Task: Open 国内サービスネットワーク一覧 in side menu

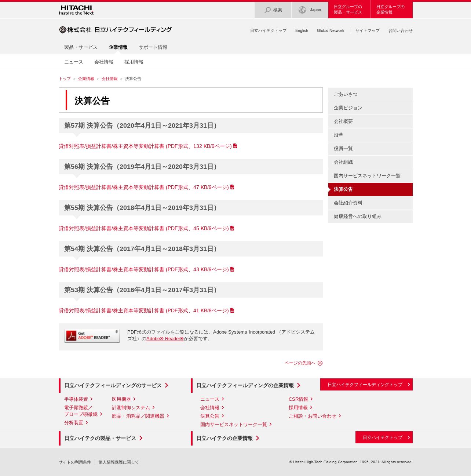Action: click(x=370, y=176)
